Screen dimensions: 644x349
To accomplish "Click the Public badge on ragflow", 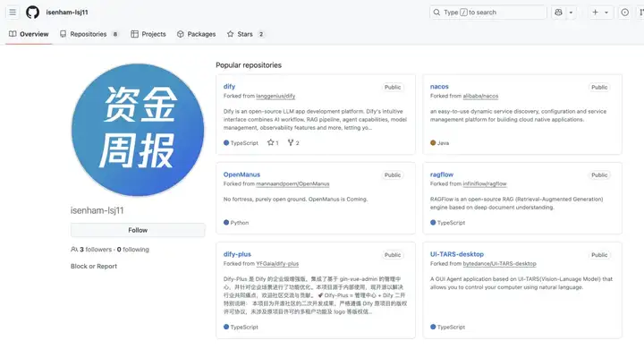I will click(599, 175).
